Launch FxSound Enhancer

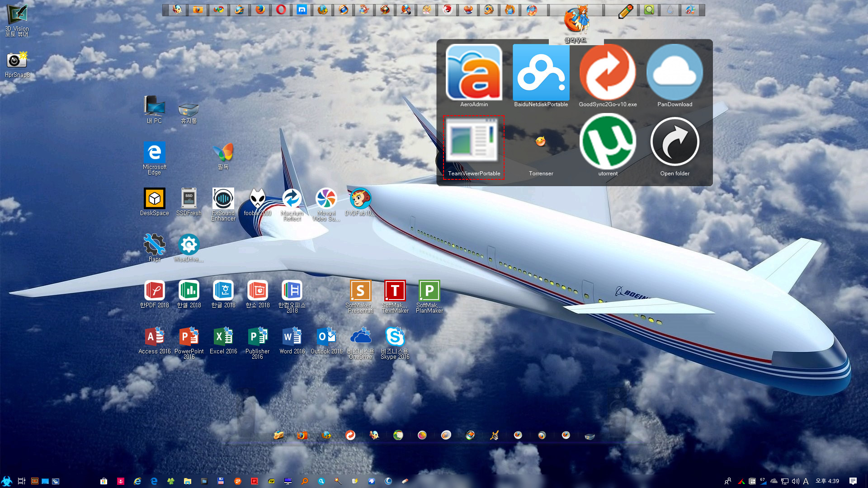223,205
